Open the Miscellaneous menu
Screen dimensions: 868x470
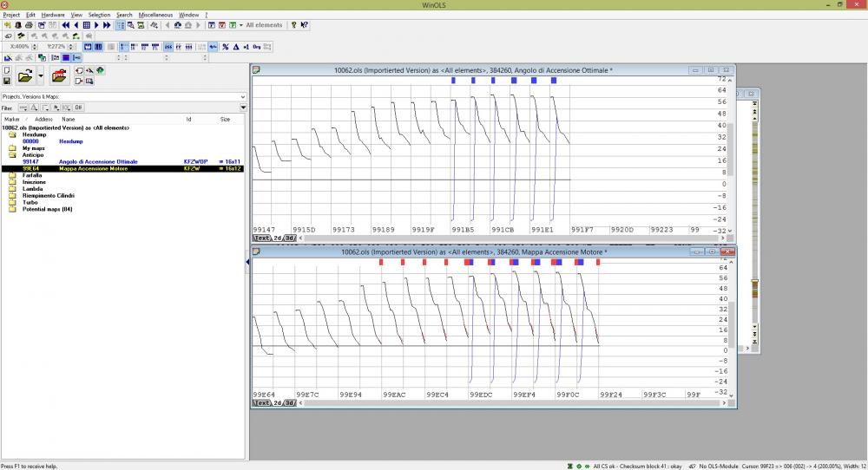pos(155,15)
